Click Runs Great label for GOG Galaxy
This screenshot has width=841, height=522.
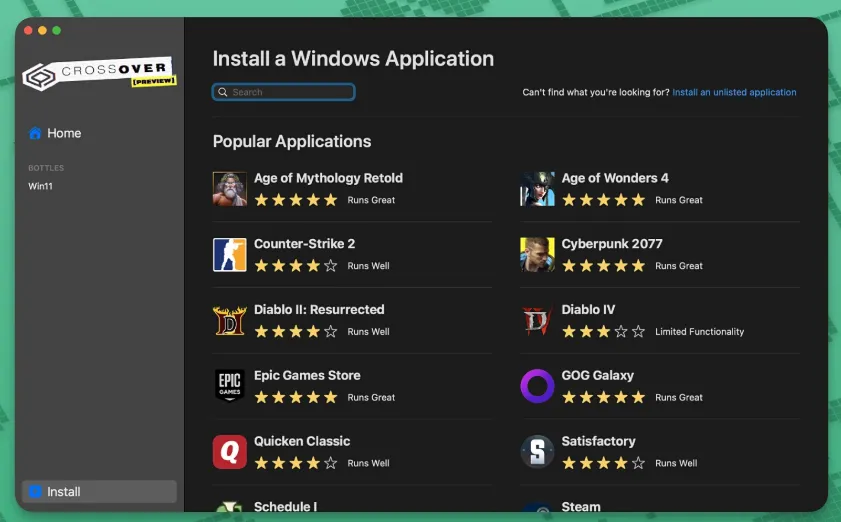(678, 398)
